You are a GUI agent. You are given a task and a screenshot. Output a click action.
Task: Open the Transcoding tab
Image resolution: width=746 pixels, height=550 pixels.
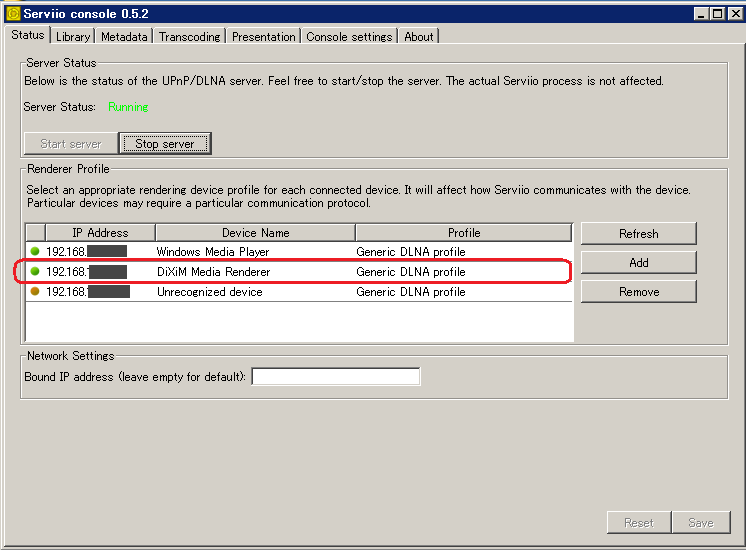(x=189, y=36)
